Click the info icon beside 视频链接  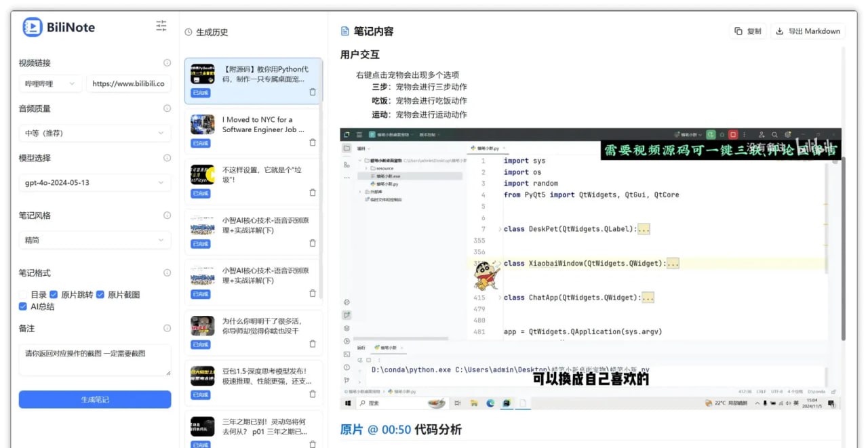pos(167,62)
